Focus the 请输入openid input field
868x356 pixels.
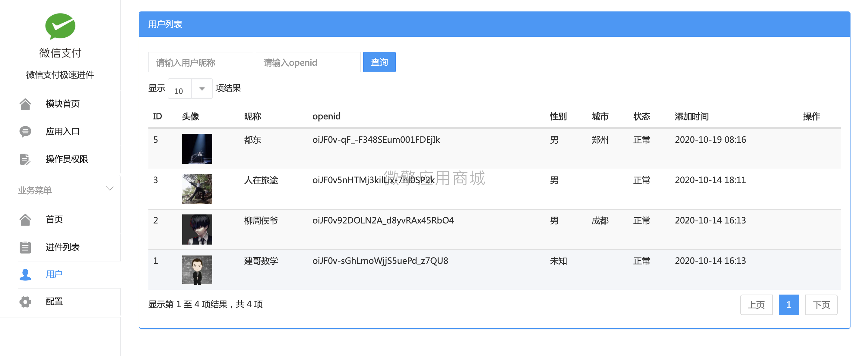[308, 62]
